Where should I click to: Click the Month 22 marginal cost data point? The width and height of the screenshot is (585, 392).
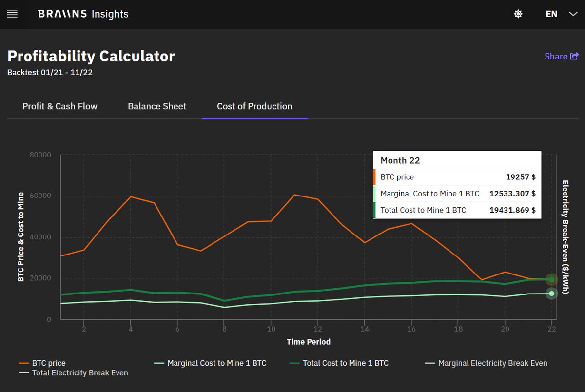tap(551, 294)
